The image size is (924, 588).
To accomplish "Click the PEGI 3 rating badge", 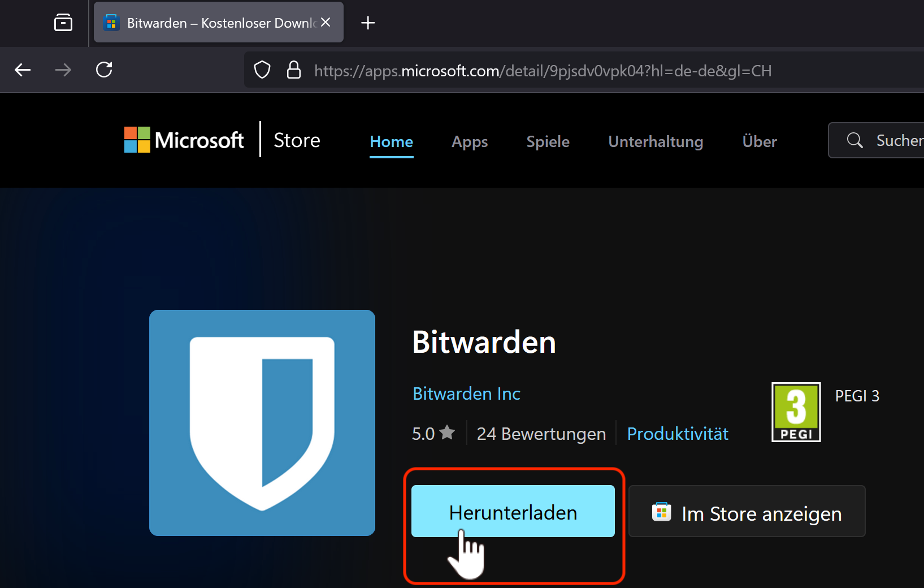I will tap(796, 412).
